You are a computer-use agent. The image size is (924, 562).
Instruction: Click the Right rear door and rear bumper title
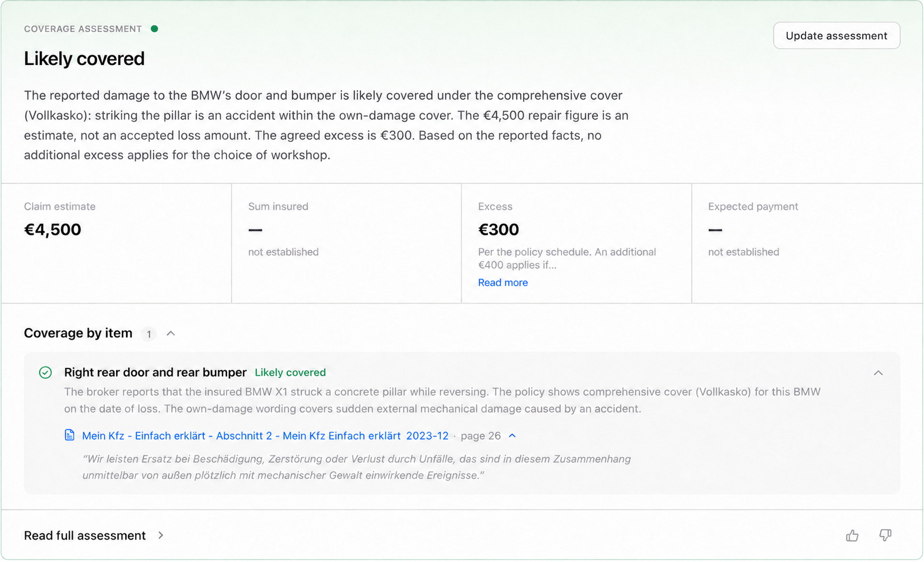tap(155, 372)
